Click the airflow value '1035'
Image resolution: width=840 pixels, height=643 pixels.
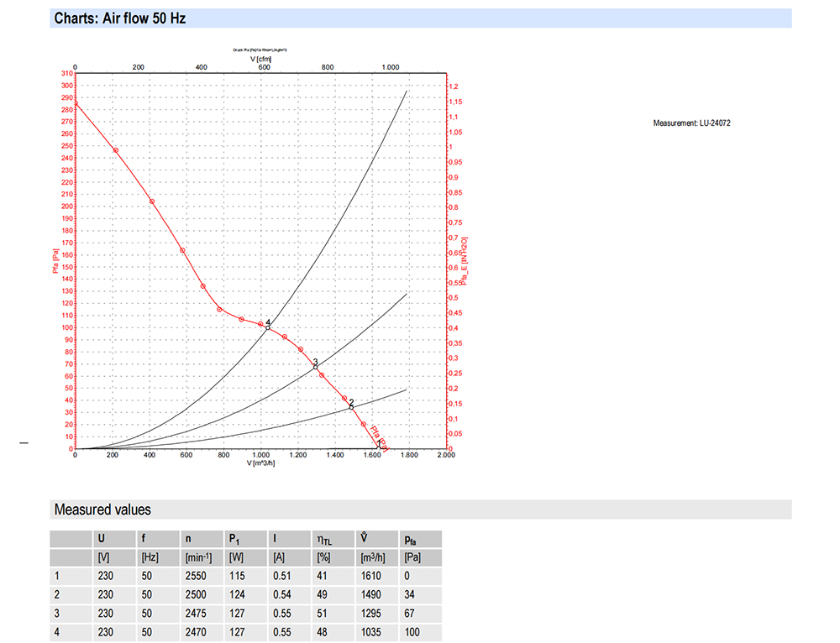tap(370, 632)
